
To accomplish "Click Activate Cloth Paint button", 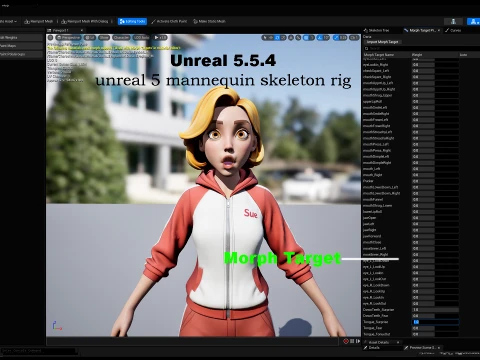I will click(x=169, y=21).
